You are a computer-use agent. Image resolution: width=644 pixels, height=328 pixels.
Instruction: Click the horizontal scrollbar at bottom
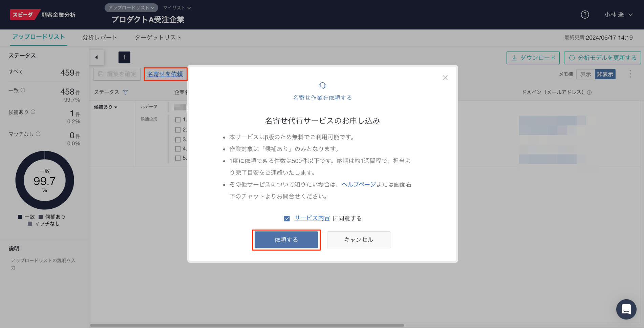(247, 325)
